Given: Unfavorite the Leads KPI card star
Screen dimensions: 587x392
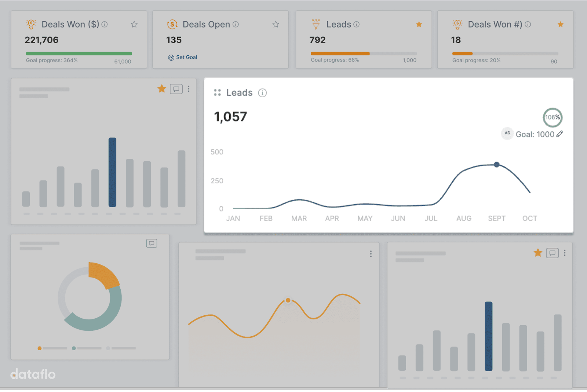Looking at the screenshot, I should coord(419,24).
